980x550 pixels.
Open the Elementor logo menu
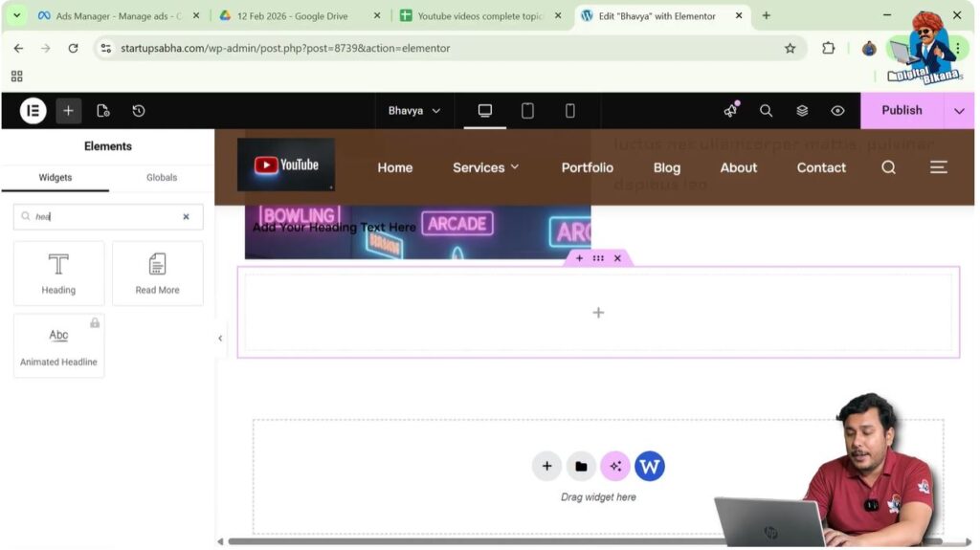click(33, 111)
